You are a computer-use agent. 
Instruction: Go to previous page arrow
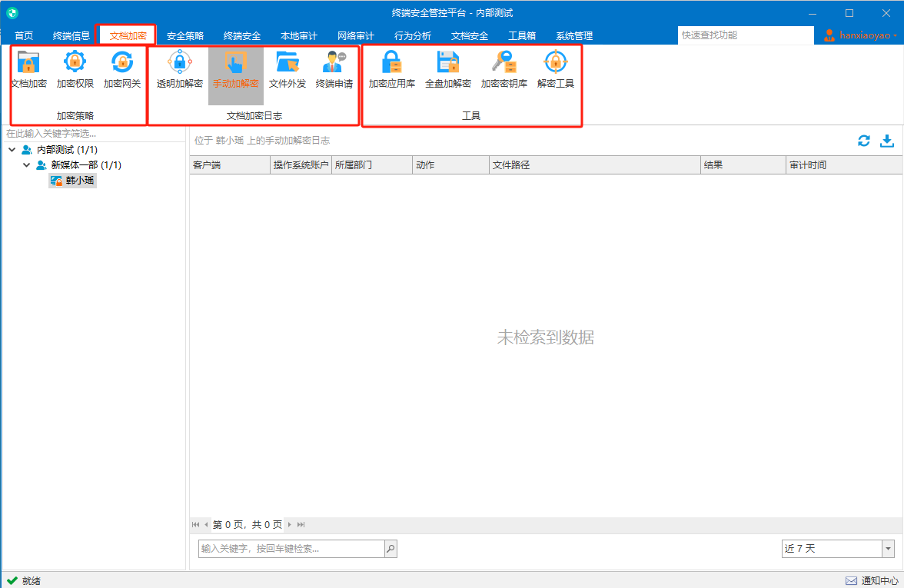[x=206, y=524]
